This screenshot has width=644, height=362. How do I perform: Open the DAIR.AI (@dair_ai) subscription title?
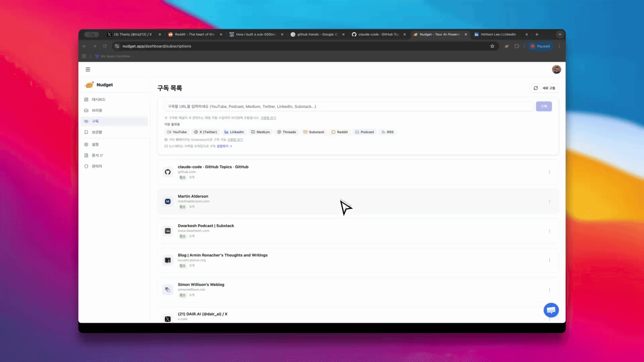pos(202,314)
